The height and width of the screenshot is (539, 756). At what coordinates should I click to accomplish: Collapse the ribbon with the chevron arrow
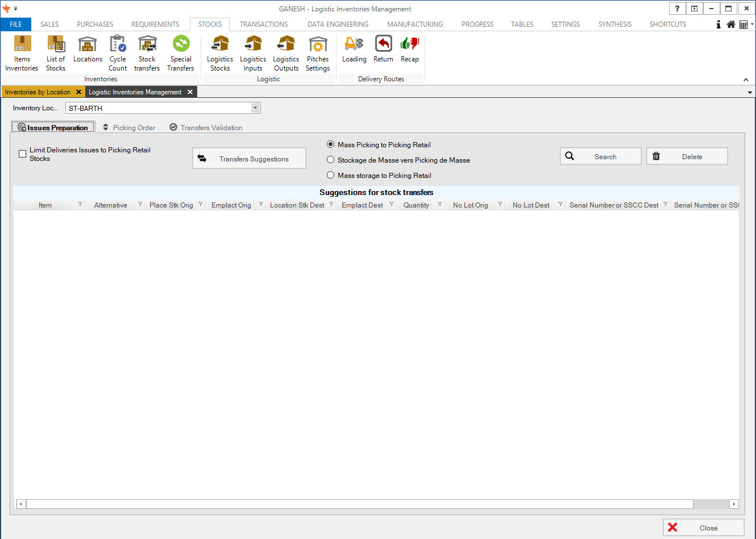746,80
